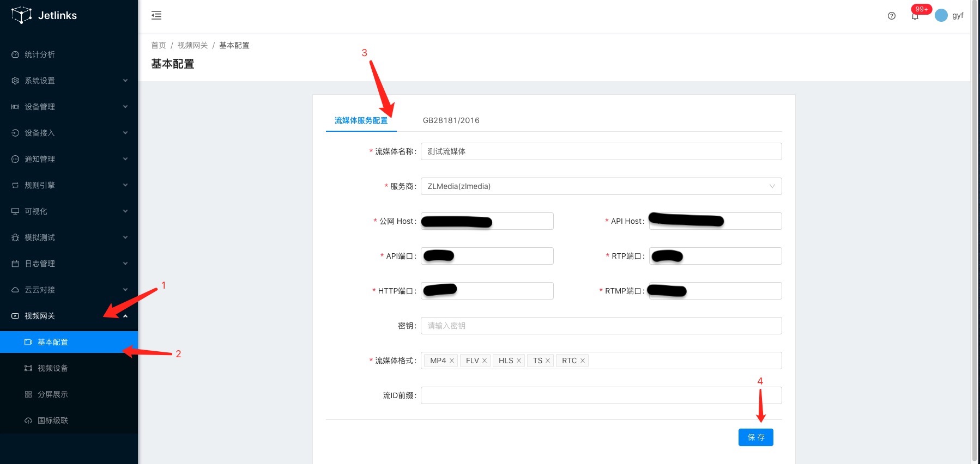Image resolution: width=980 pixels, height=464 pixels.
Task: Open the 服务商 ZLMedia dropdown
Action: [601, 186]
